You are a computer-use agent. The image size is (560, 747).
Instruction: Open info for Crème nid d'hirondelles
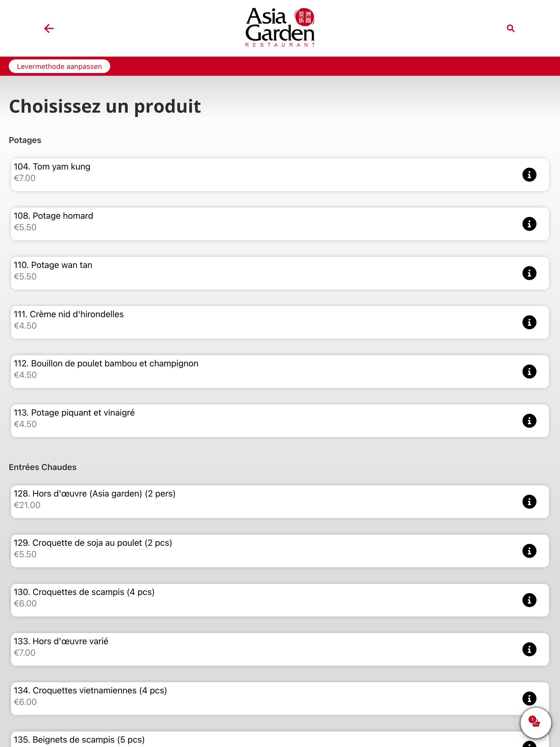529,323
